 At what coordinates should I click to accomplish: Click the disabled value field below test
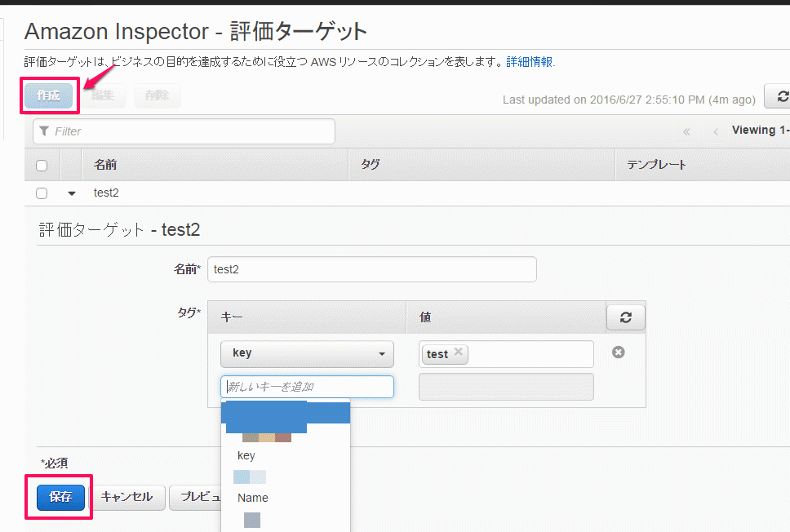coord(506,387)
